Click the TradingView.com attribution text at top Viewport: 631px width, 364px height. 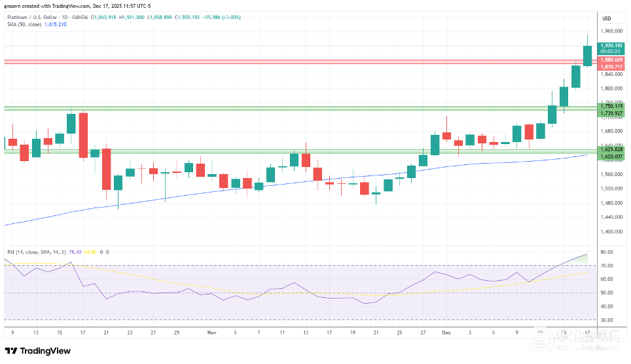[x=98, y=6]
